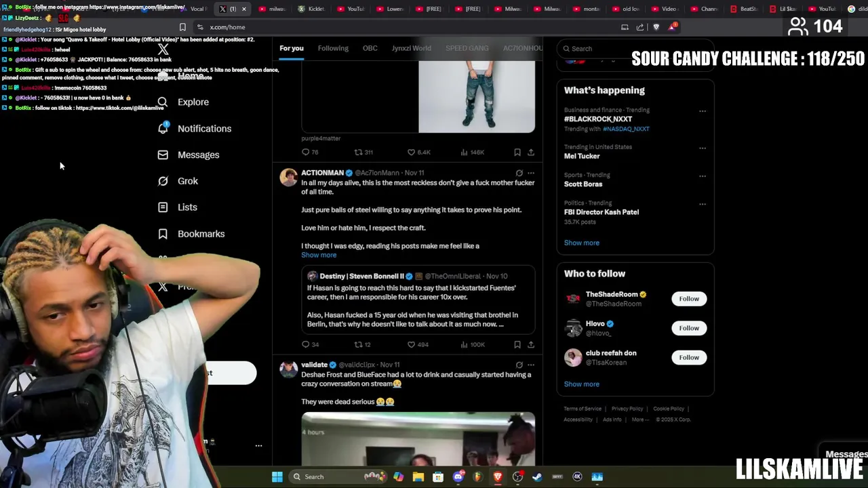
Task: Open the Windows Start menu
Action: click(x=277, y=476)
